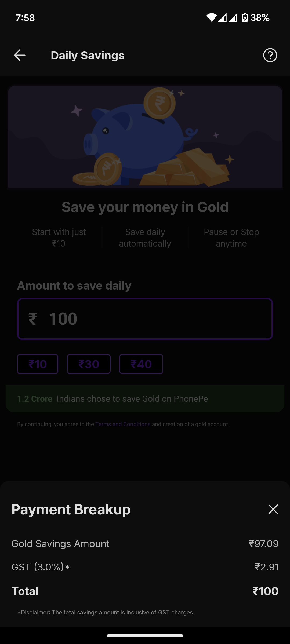Tap the Payment Breakup heading
The image size is (290, 644).
click(x=71, y=509)
